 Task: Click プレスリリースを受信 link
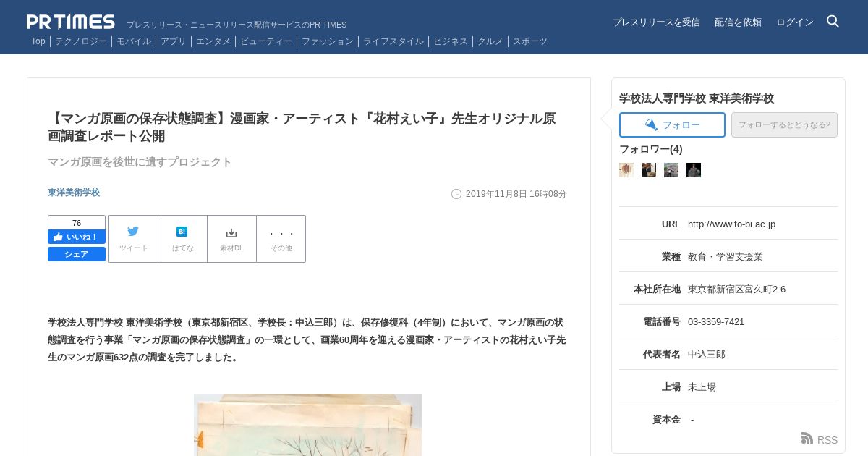click(x=656, y=22)
